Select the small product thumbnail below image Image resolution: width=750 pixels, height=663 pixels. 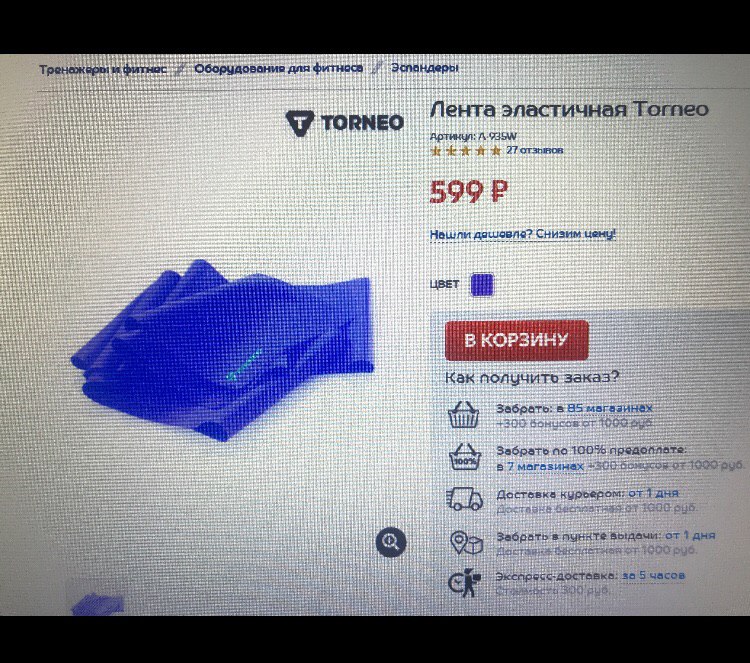pos(98,604)
